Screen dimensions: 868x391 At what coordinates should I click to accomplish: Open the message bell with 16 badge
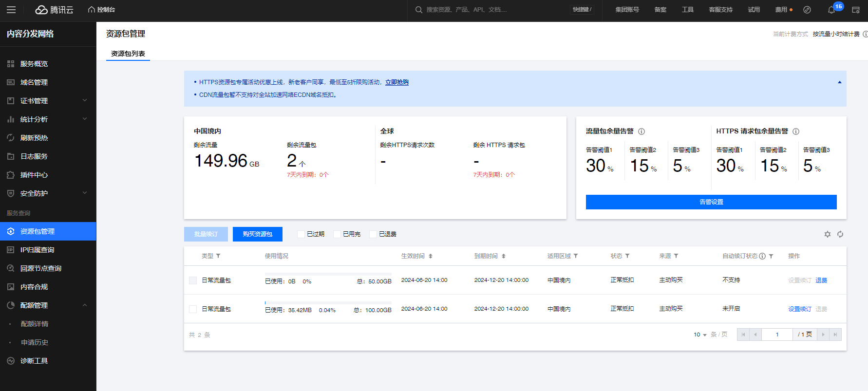point(831,10)
